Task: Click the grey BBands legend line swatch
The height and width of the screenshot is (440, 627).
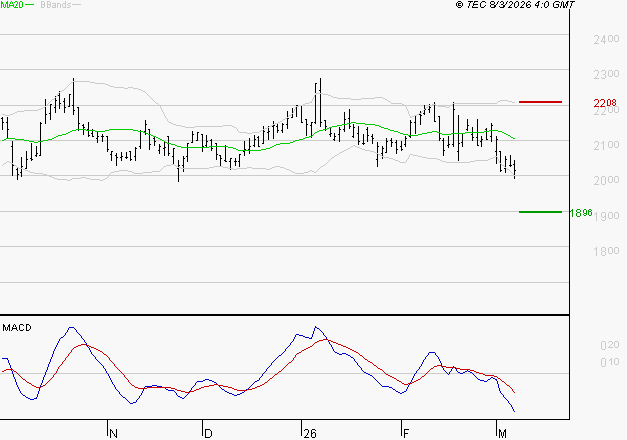Action: pos(76,6)
